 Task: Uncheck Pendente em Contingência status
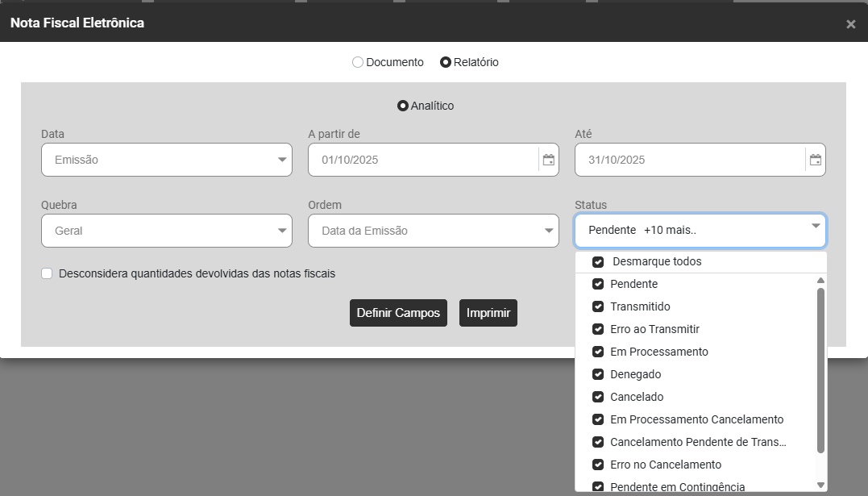pos(598,486)
